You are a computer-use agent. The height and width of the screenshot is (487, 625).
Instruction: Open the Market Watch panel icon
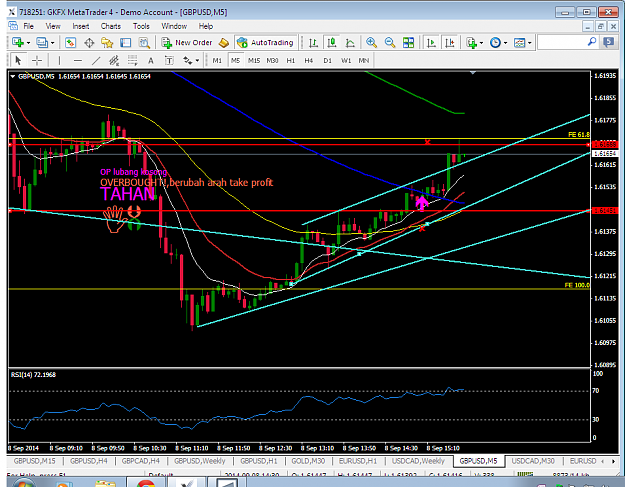pos(71,42)
